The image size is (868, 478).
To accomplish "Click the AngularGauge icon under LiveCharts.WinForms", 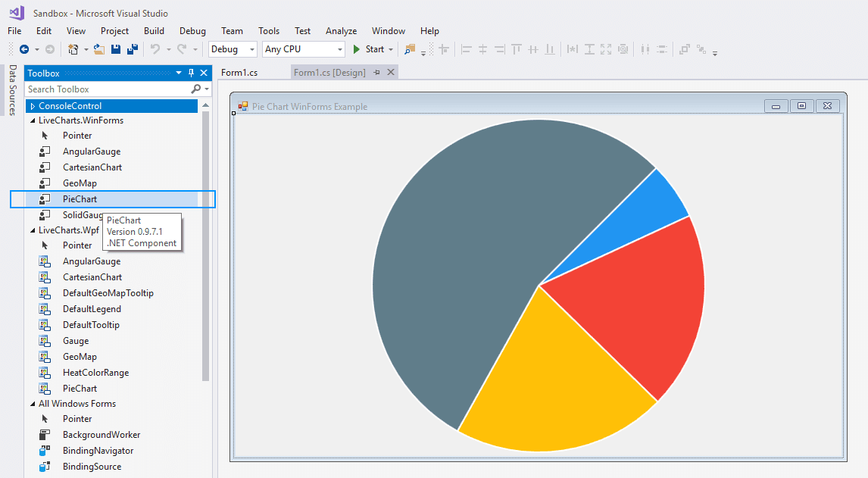I will 45,152.
